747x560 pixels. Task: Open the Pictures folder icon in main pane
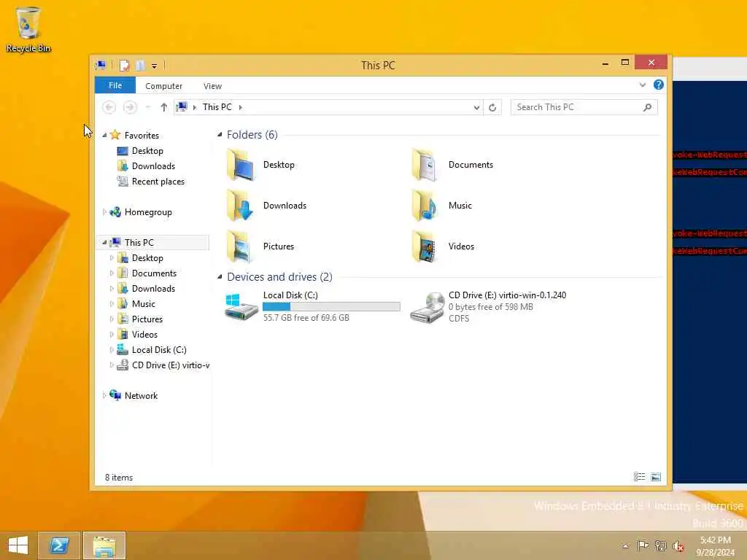pyautogui.click(x=241, y=246)
